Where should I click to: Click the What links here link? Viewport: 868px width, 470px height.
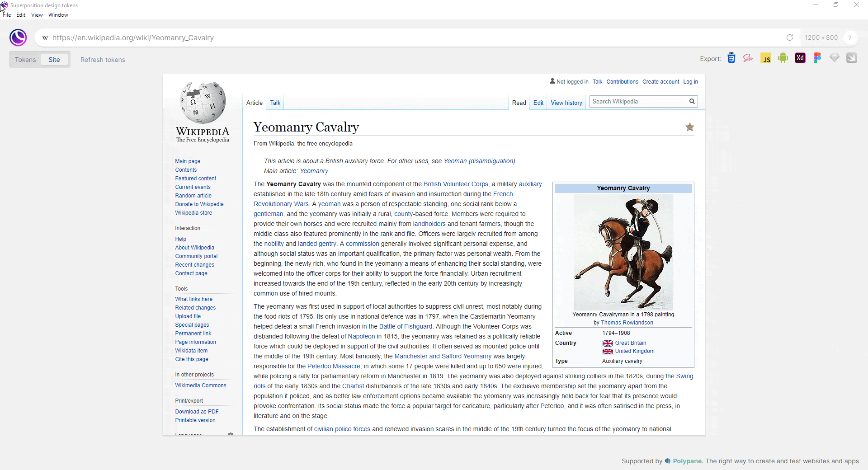194,299
